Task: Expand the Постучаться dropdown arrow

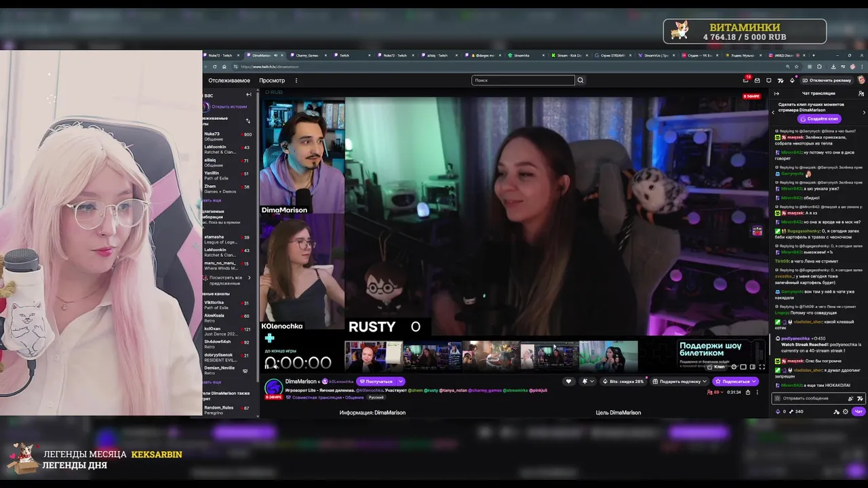Action: pos(400,382)
